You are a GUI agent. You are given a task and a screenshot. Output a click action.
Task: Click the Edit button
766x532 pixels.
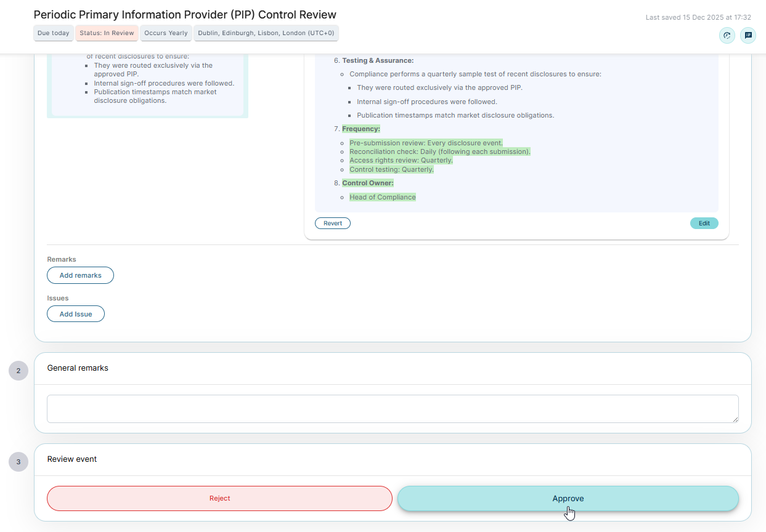[x=704, y=224]
